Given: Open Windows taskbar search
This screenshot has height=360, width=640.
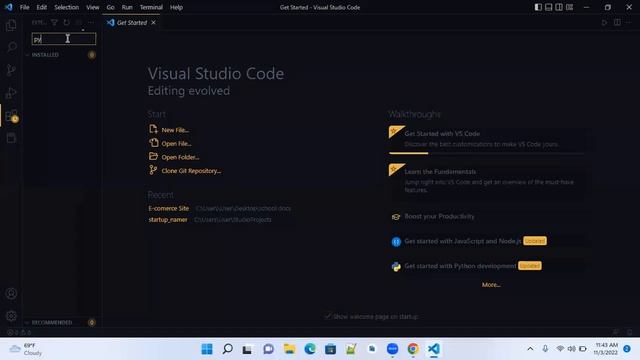Looking at the screenshot, I should pyautogui.click(x=227, y=349).
